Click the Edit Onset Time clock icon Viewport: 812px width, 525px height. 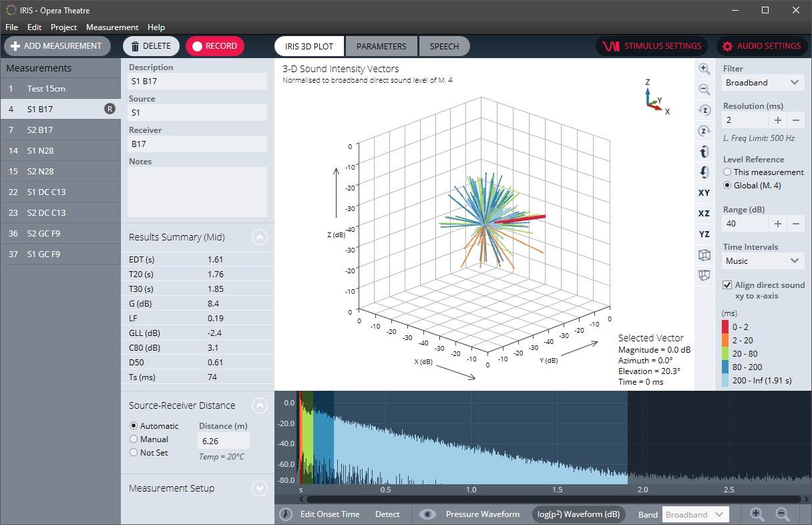coord(286,514)
